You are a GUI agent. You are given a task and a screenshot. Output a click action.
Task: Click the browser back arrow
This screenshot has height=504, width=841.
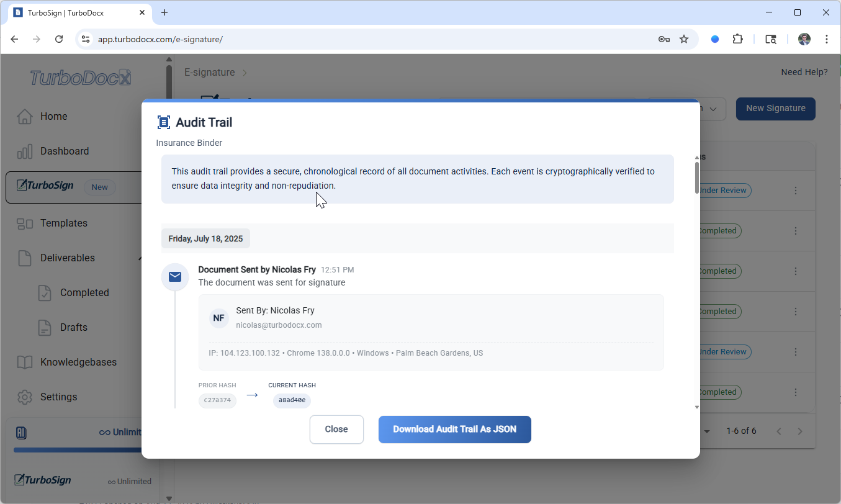coord(14,39)
